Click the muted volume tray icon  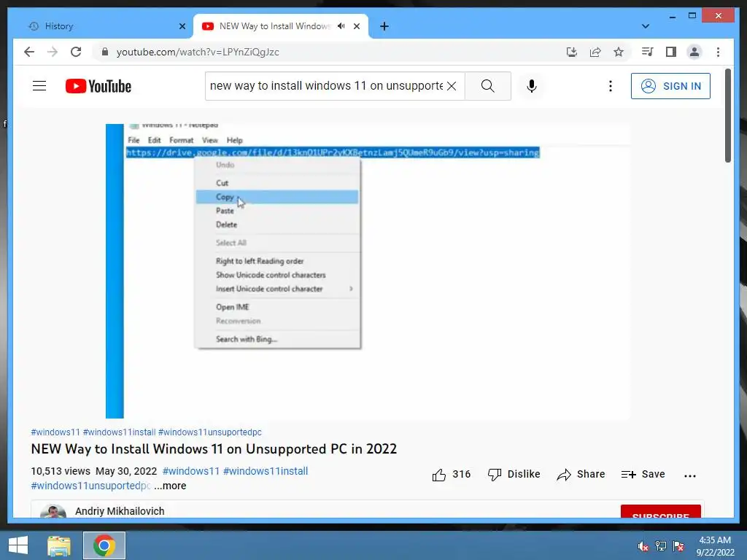coord(643,546)
